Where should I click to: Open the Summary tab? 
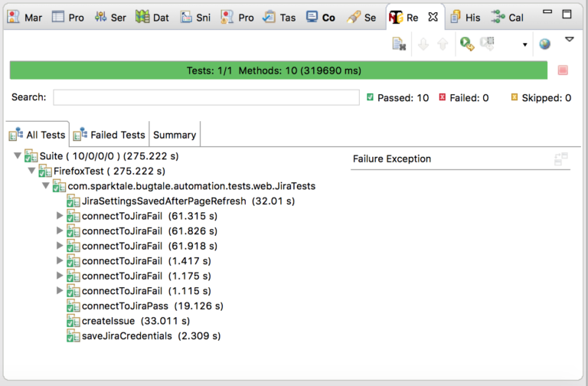[x=175, y=135]
